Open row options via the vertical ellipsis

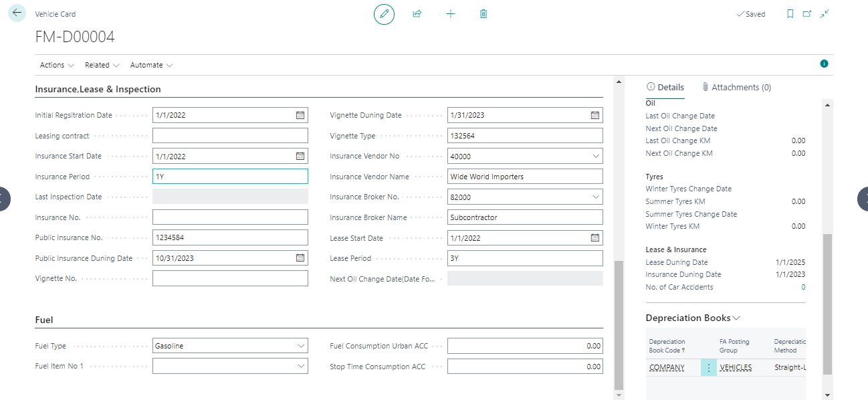[708, 367]
